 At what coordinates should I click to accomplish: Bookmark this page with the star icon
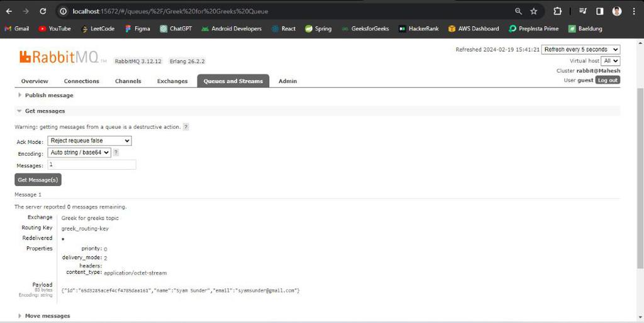(x=533, y=11)
